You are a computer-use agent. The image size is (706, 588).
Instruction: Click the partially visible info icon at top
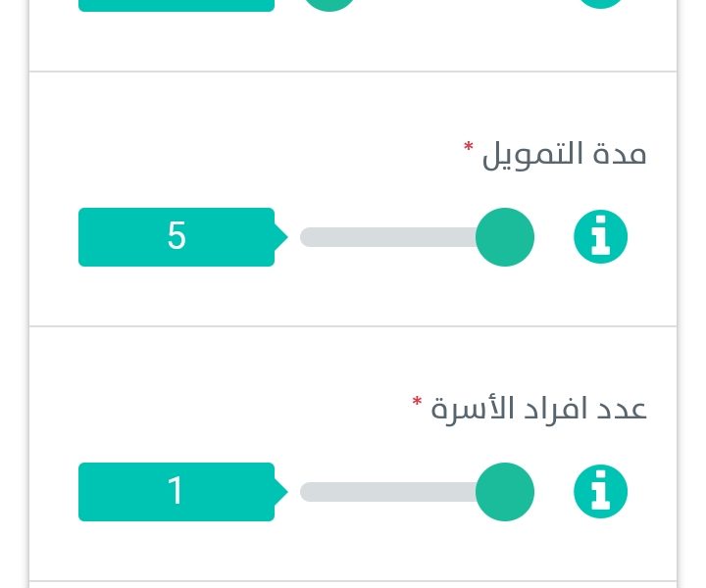(x=600, y=4)
